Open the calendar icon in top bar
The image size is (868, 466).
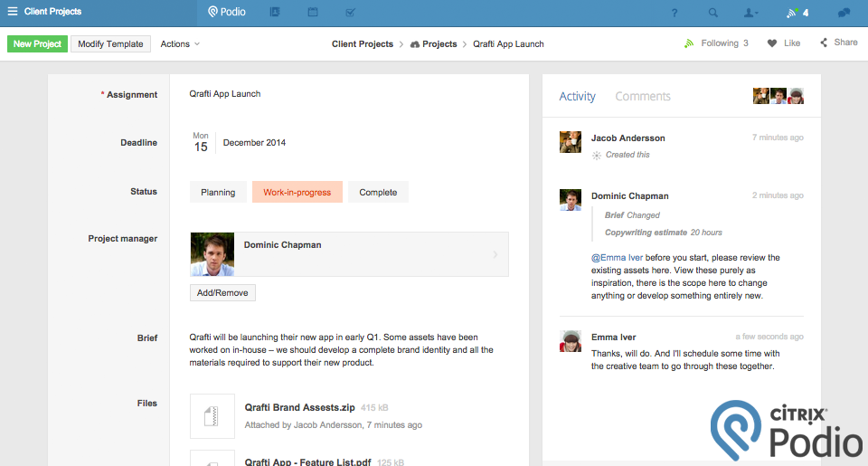(313, 13)
